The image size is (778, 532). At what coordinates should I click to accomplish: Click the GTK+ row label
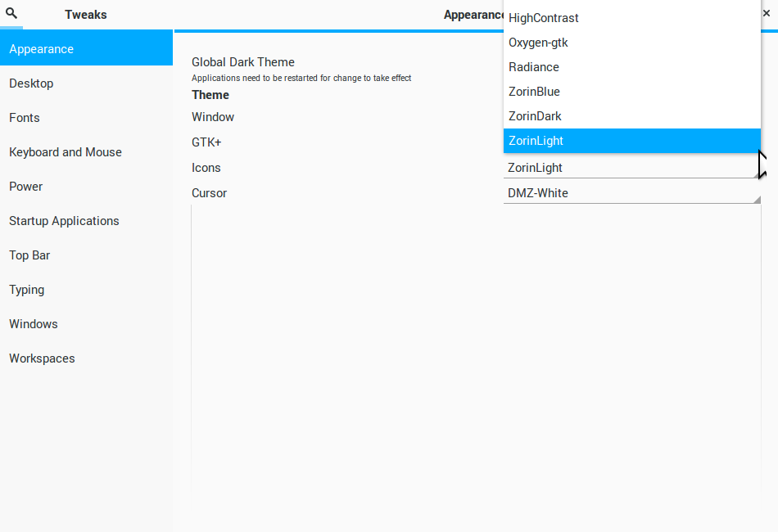pyautogui.click(x=206, y=142)
